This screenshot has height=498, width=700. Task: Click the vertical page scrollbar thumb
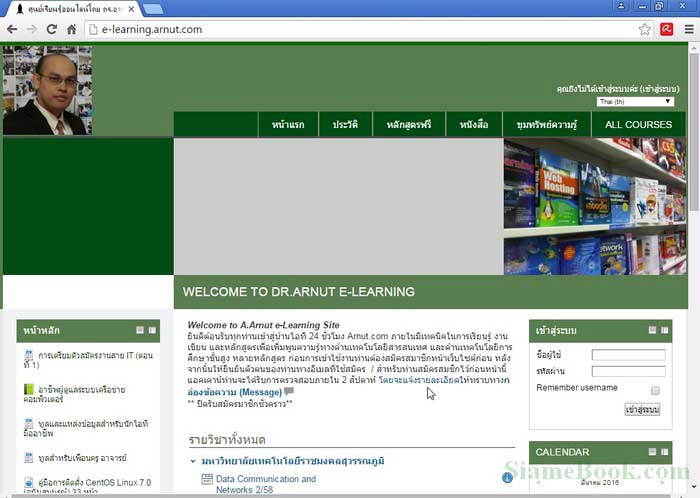pyautogui.click(x=693, y=132)
